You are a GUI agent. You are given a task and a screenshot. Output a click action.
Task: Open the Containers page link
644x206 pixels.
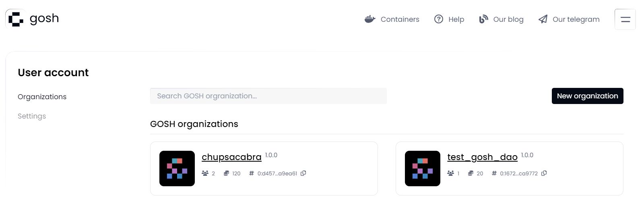(400, 19)
